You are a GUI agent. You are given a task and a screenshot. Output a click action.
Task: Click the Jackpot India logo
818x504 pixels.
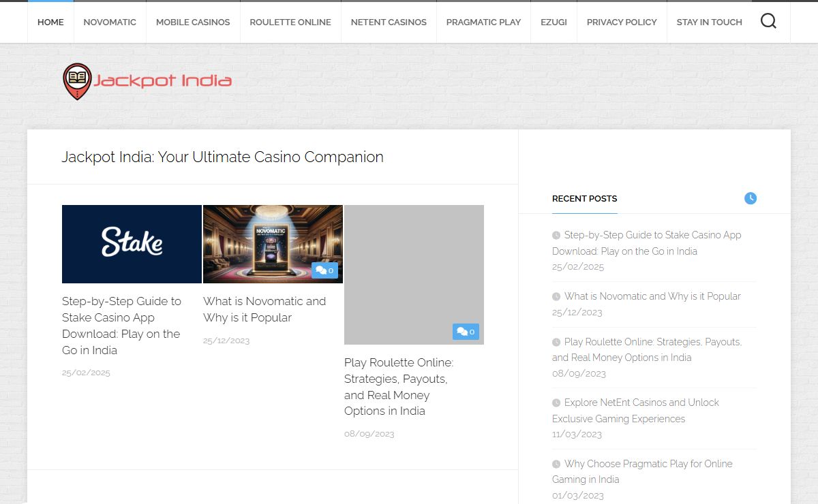click(147, 82)
